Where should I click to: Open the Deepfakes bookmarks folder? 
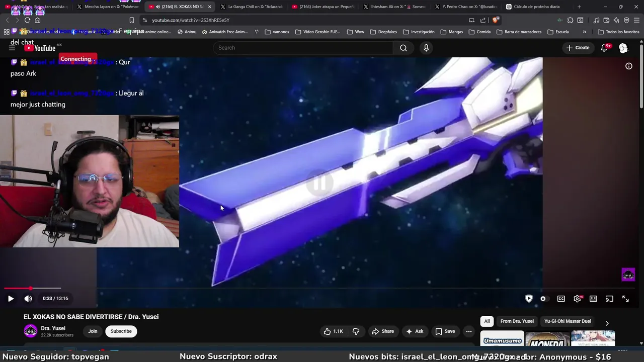point(383,32)
